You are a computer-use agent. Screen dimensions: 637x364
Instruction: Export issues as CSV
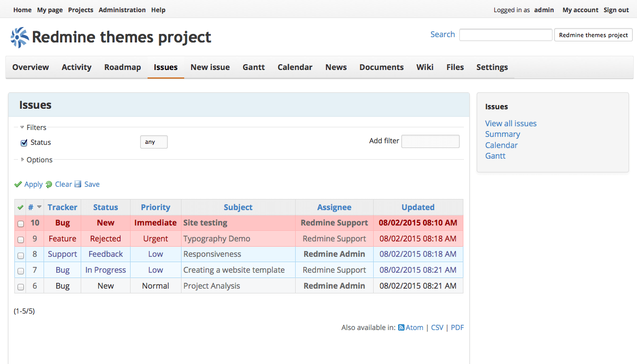(x=437, y=328)
